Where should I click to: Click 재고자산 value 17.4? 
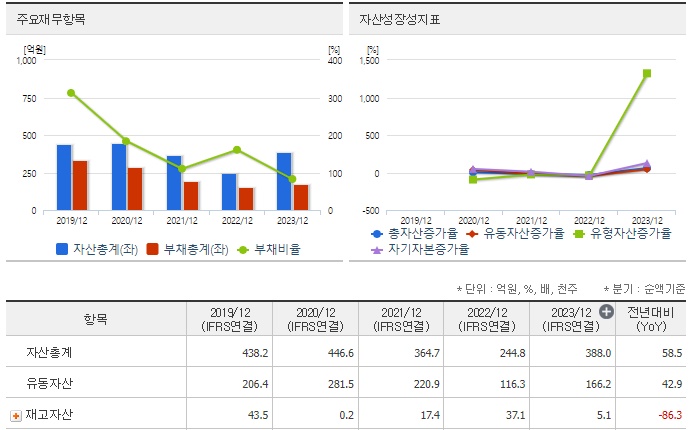[430, 415]
